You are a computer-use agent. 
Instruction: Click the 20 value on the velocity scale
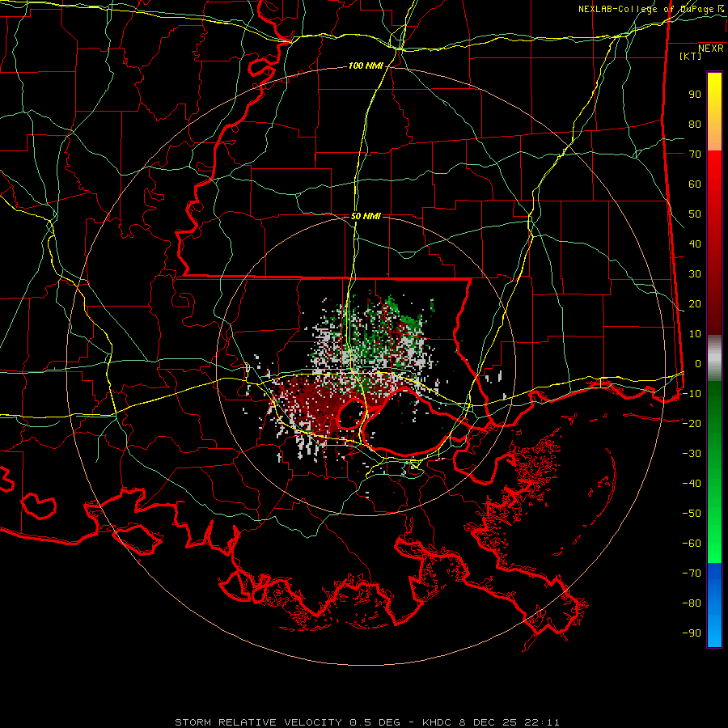695,304
